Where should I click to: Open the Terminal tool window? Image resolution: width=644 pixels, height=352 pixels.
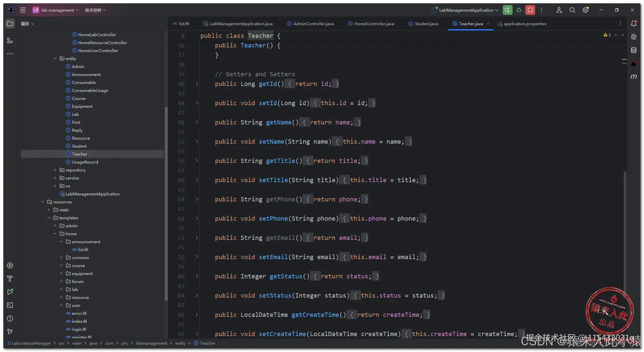point(10,305)
